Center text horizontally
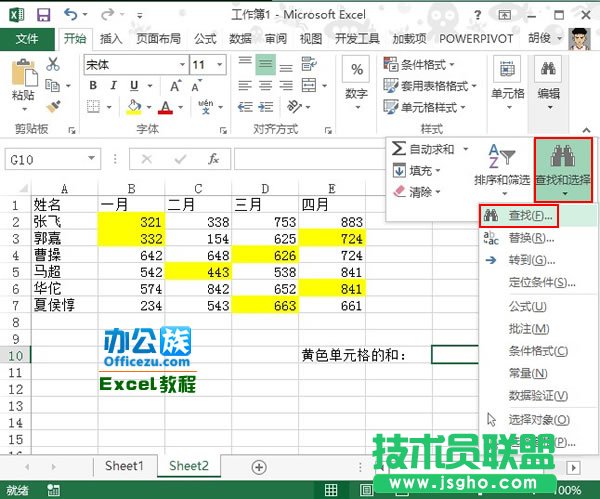Image resolution: width=600 pixels, height=499 pixels. (x=266, y=85)
